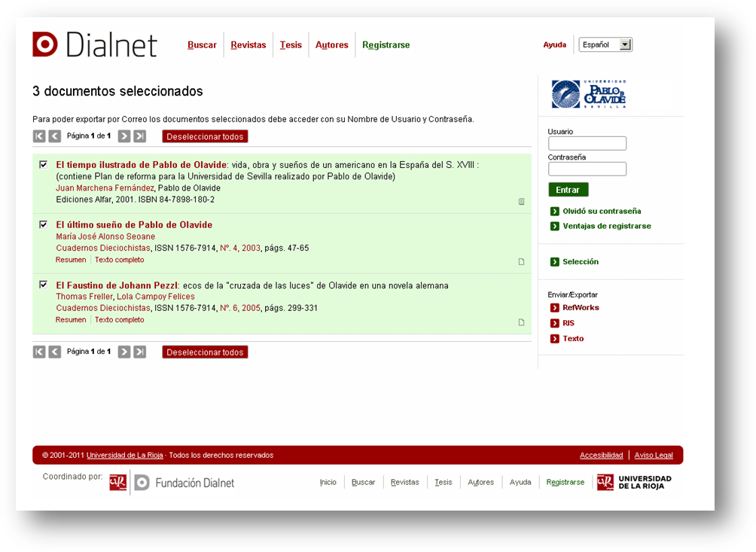The width and height of the screenshot is (756, 552).
Task: Uncheck El Faustino de Johann Pezzl
Action: (44, 285)
